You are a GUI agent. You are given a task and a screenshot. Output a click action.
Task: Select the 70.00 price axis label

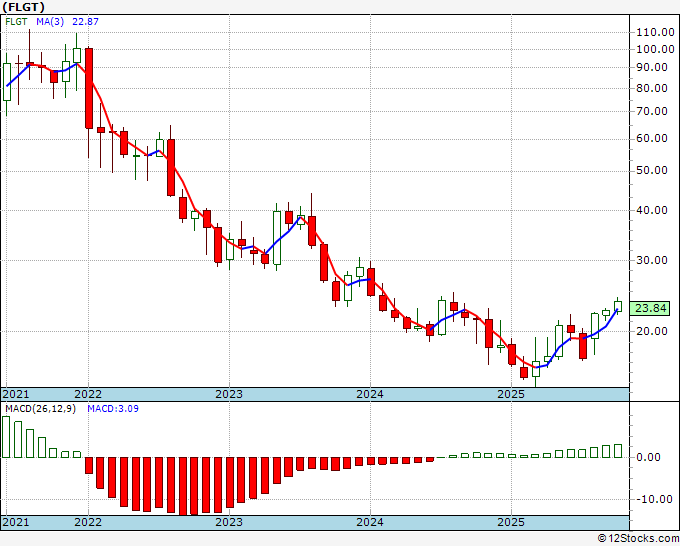651,111
